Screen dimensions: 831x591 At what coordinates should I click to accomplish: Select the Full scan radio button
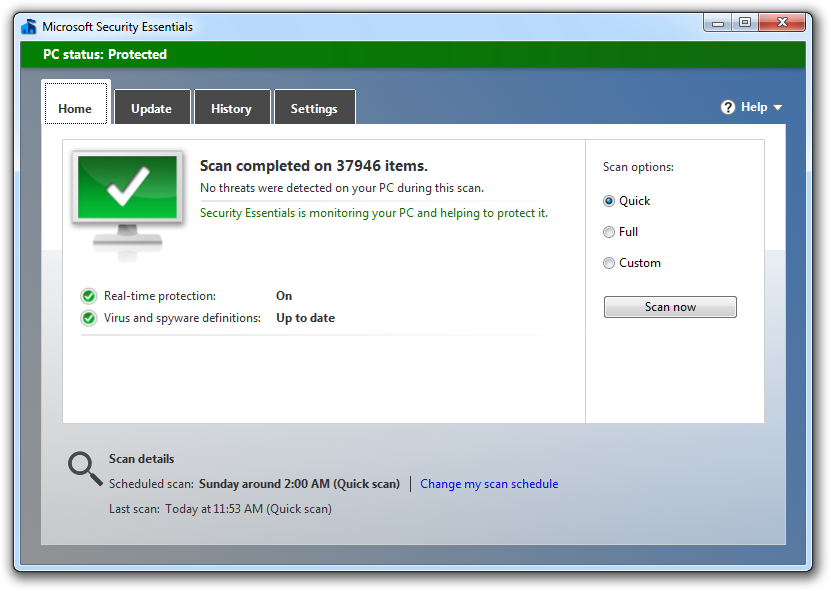(609, 232)
